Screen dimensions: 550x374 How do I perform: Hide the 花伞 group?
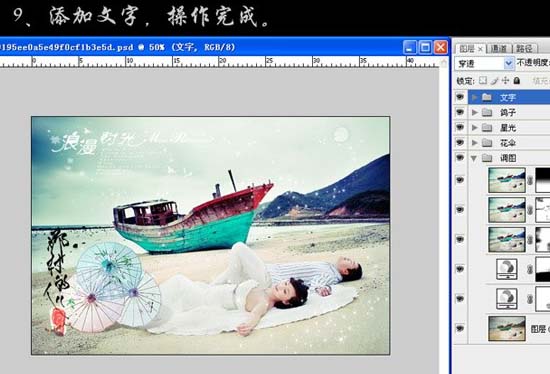pos(460,142)
